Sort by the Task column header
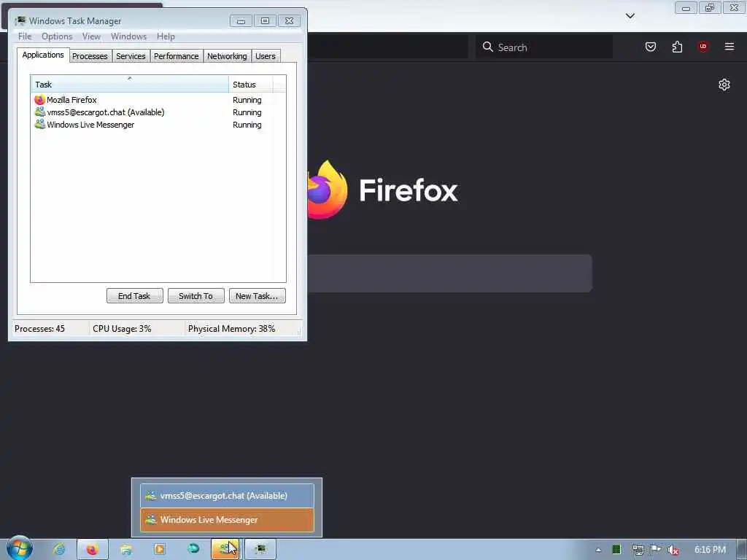 point(130,85)
